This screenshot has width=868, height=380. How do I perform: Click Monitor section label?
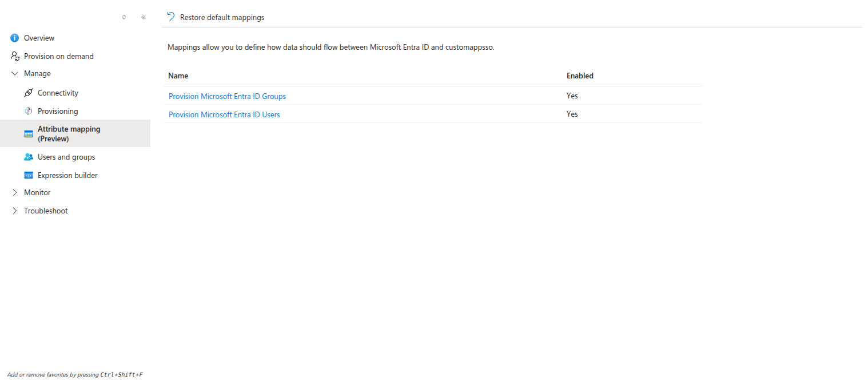pyautogui.click(x=37, y=192)
